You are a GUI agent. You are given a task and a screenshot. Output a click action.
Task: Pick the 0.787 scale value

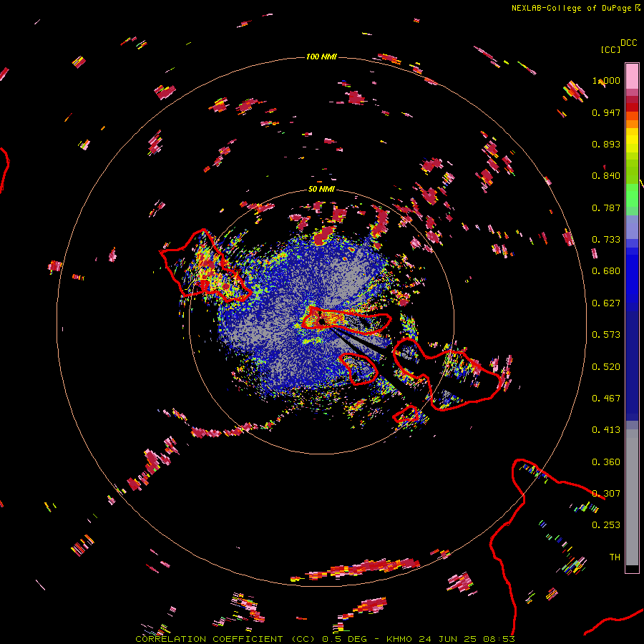pyautogui.click(x=606, y=208)
